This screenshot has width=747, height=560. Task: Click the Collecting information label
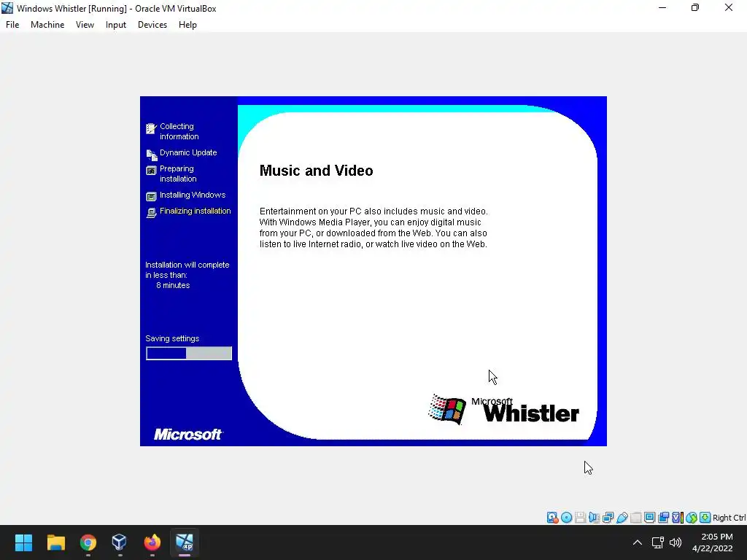pyautogui.click(x=179, y=131)
